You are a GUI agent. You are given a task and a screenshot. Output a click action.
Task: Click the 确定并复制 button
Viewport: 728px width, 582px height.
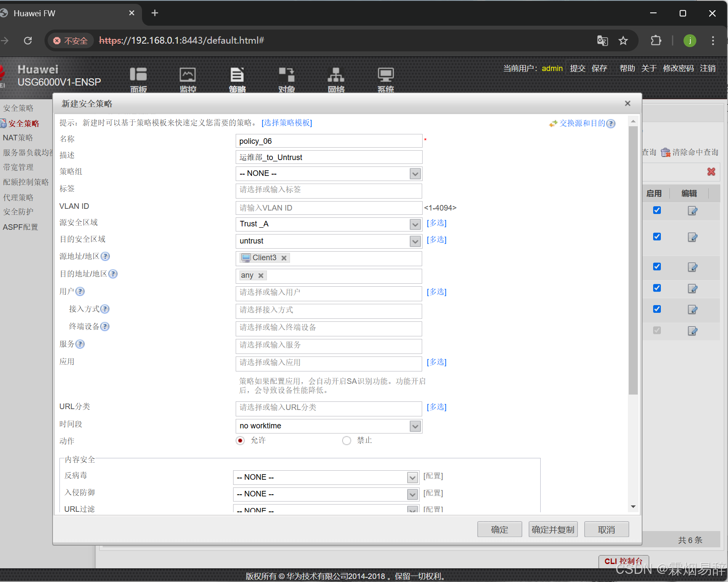553,529
